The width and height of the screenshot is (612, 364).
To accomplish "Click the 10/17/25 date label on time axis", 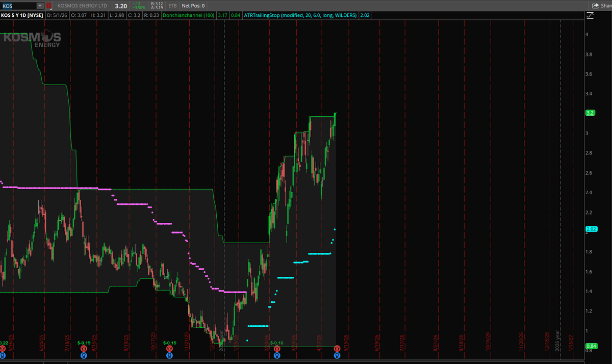I will pyautogui.click(x=152, y=341).
